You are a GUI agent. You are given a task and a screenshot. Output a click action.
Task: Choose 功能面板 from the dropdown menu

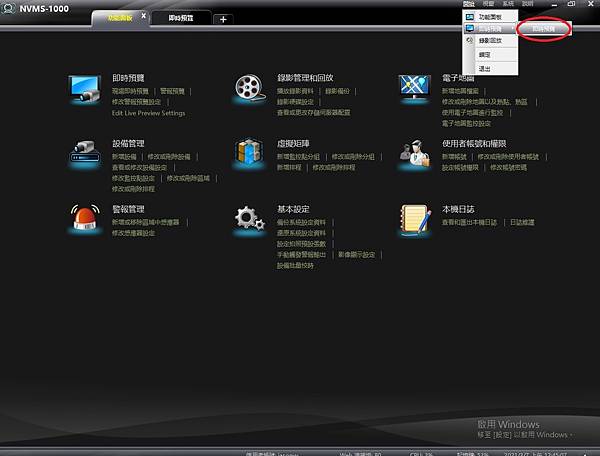[x=491, y=17]
